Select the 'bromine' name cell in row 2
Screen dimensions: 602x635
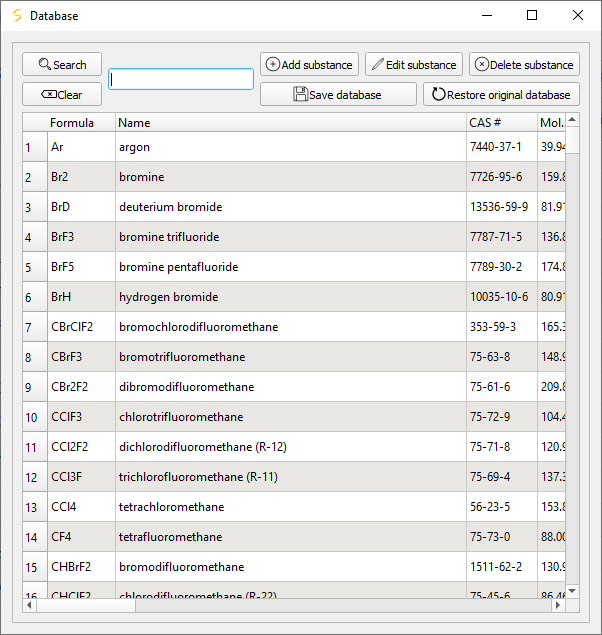[291, 177]
